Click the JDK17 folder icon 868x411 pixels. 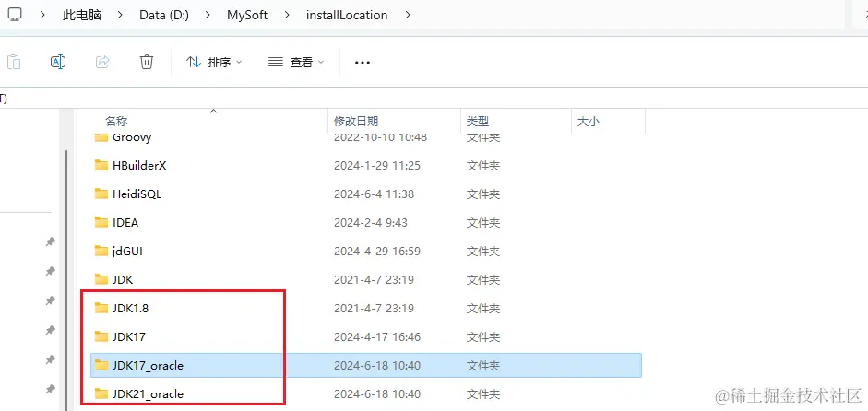[x=101, y=336]
